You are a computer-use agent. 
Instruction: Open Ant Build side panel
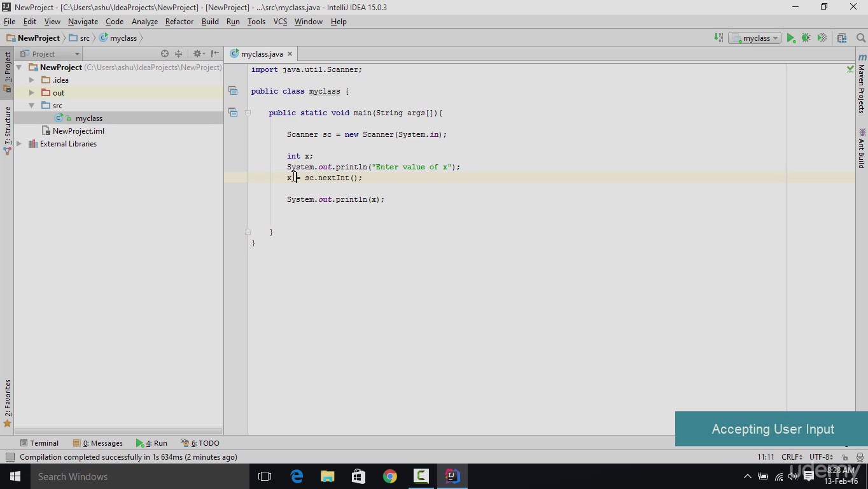[x=862, y=148]
